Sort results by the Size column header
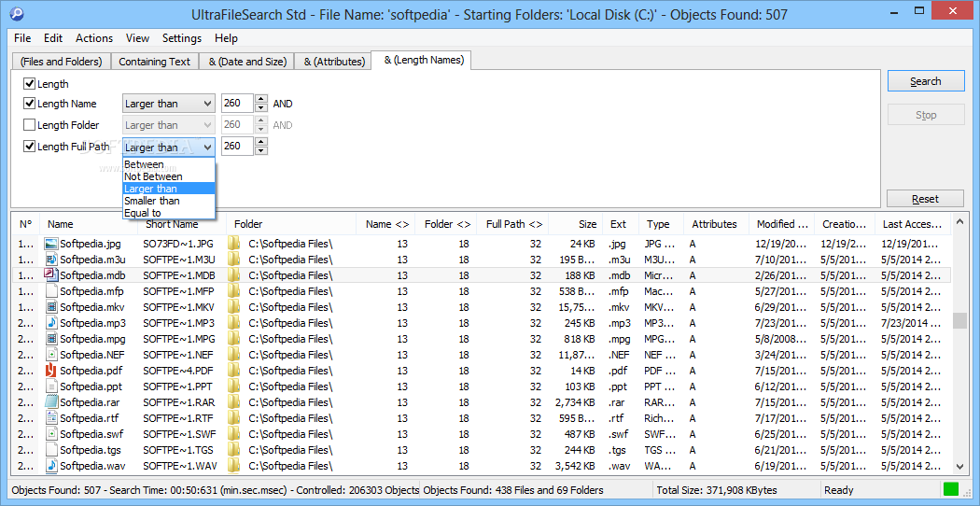Screen dimensions: 980x506 click(575, 224)
